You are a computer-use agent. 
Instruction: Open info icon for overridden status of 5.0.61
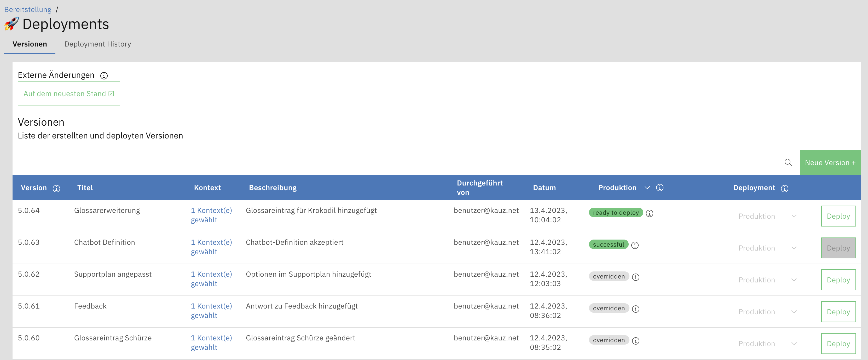635,309
